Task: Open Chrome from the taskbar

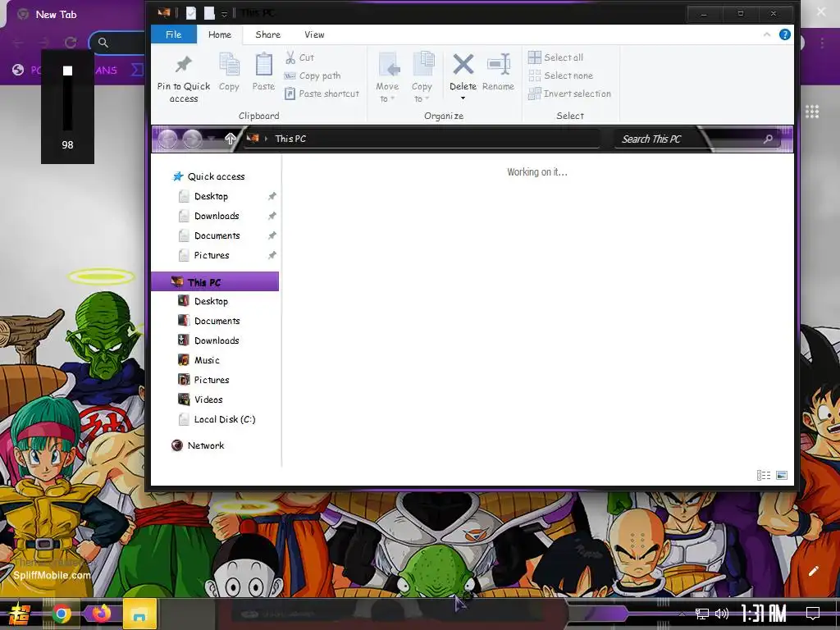Action: coord(62,614)
